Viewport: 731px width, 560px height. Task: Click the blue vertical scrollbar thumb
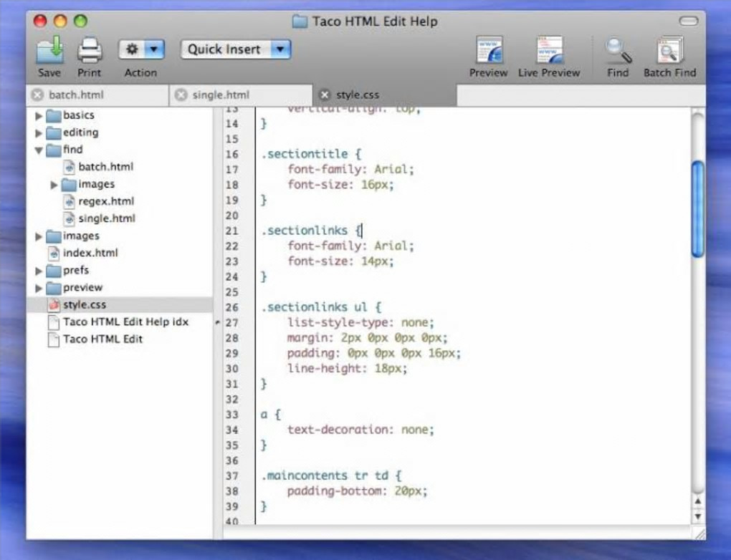pyautogui.click(x=697, y=208)
